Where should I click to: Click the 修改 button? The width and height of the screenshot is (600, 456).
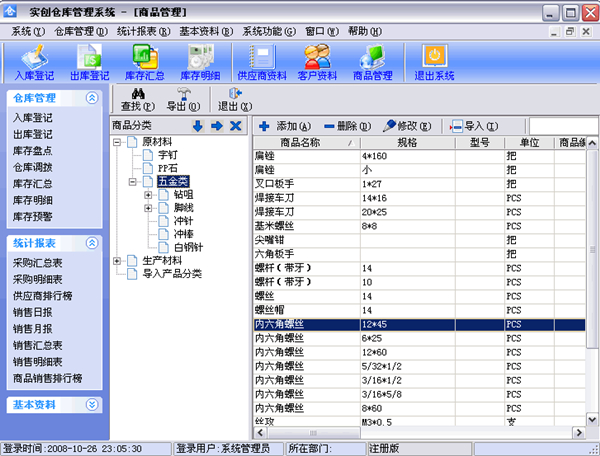[x=406, y=126]
